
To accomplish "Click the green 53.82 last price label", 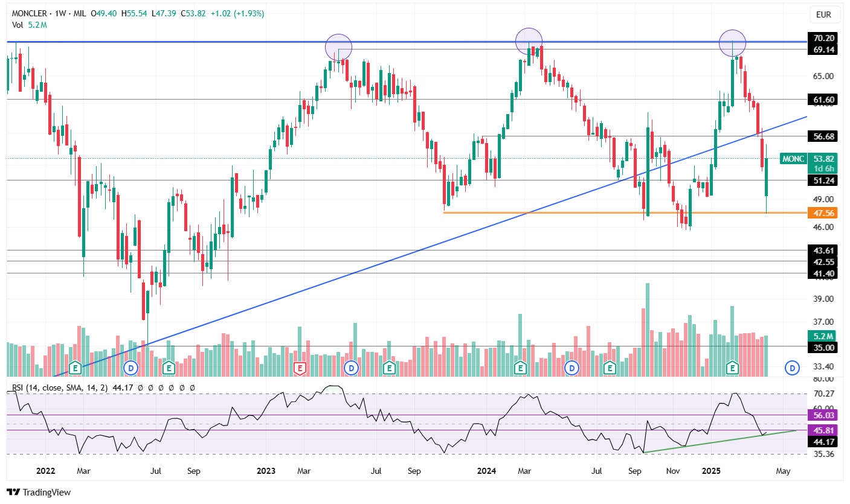I will point(823,159).
